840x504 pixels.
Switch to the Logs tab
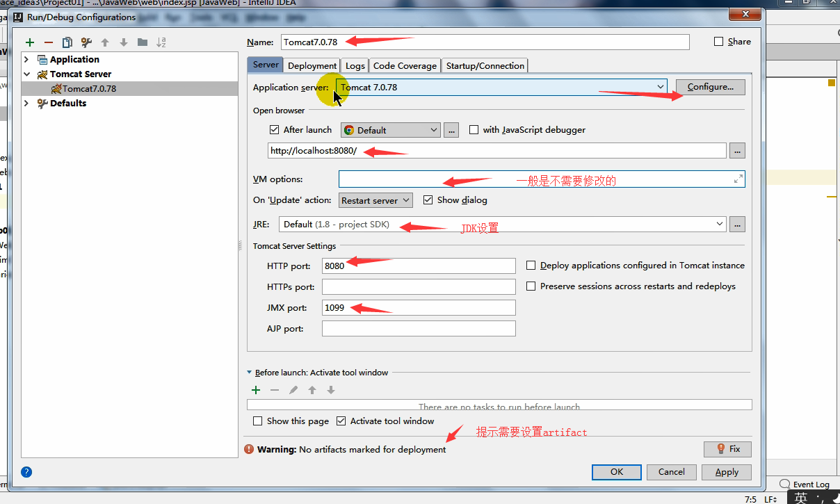(x=355, y=65)
